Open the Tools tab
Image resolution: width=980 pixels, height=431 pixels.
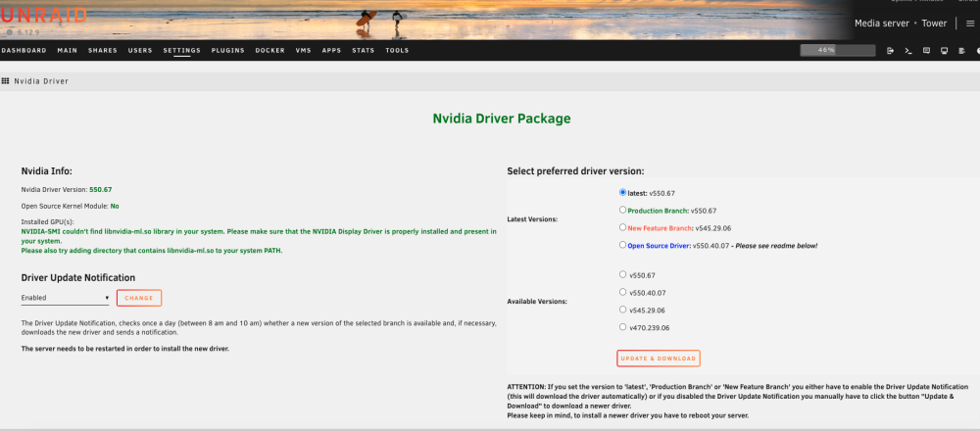[397, 51]
